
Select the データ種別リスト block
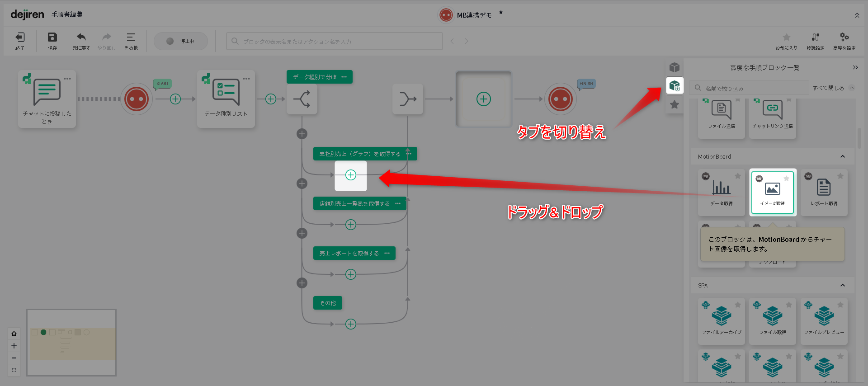click(226, 99)
